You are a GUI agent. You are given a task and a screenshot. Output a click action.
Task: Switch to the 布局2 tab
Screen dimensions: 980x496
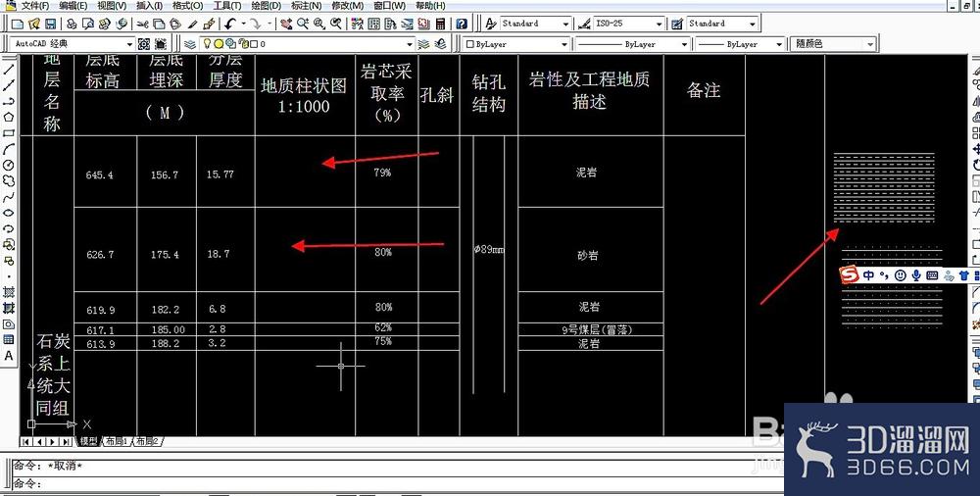coord(148,441)
